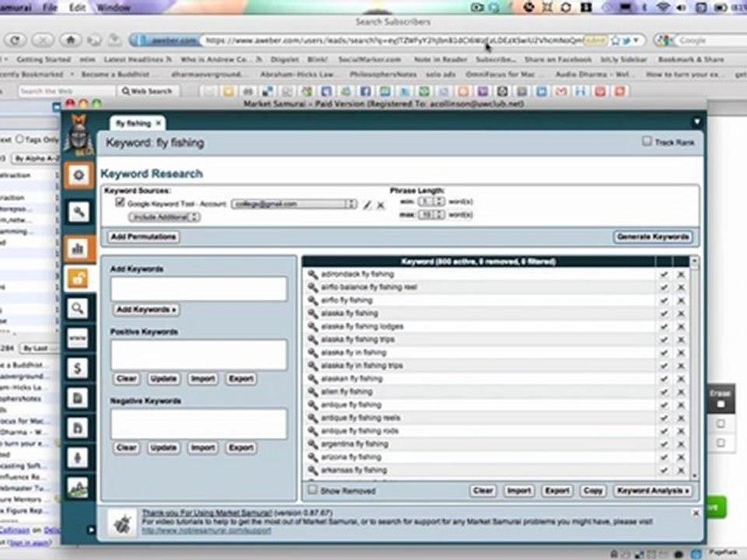This screenshot has width=747, height=560.
Task: Close the fly fishing tab
Action: pos(158,124)
